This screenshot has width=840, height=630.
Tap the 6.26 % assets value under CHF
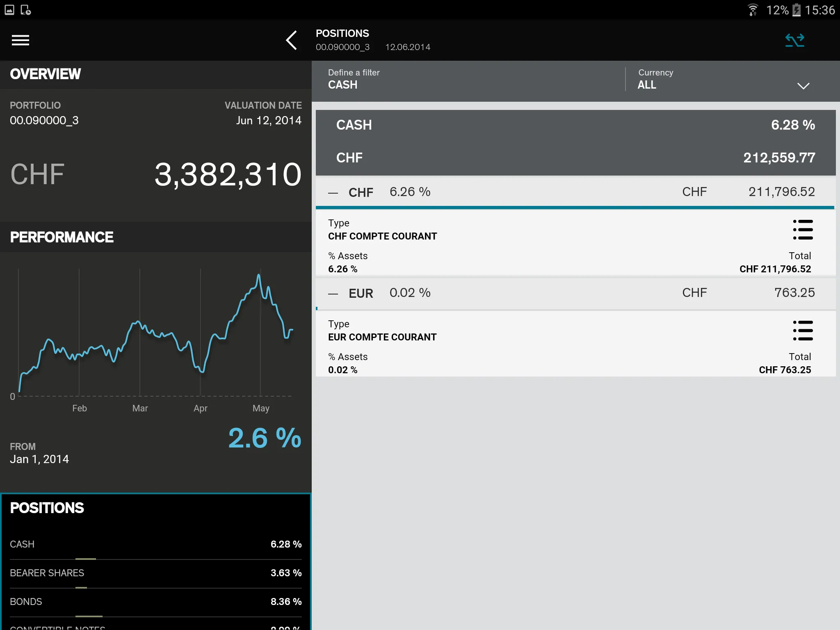coord(343,269)
